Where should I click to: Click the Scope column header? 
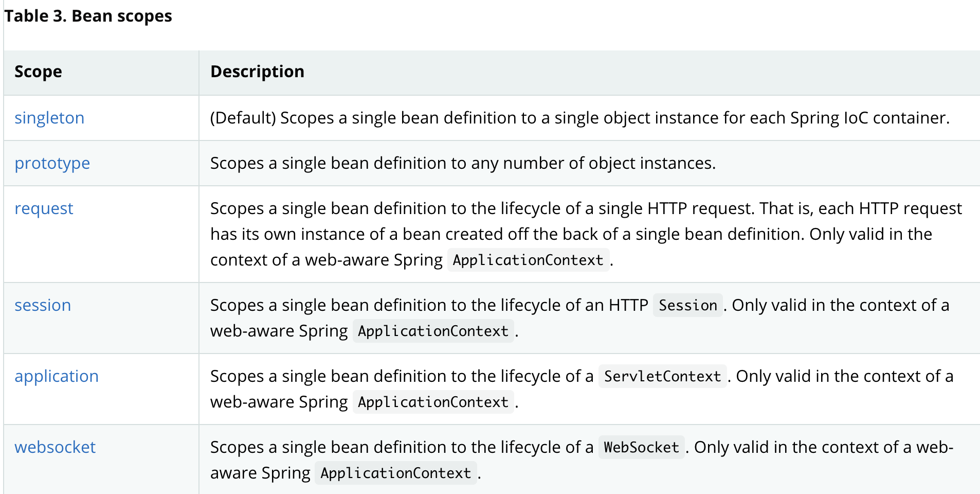pyautogui.click(x=38, y=72)
